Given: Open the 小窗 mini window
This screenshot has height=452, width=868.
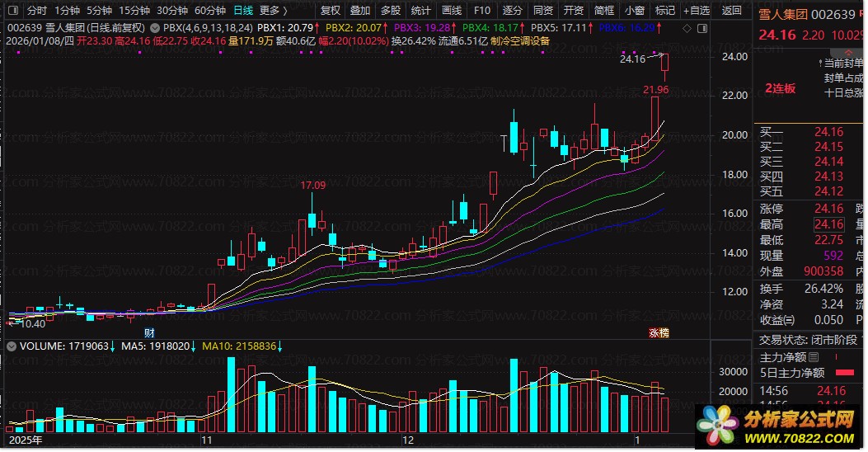Looking at the screenshot, I should click(635, 10).
